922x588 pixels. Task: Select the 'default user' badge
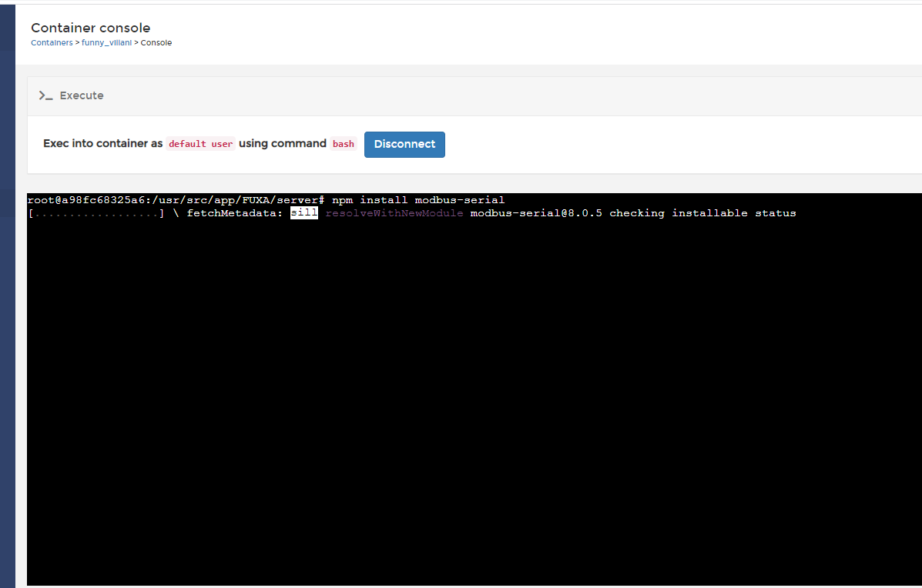200,144
